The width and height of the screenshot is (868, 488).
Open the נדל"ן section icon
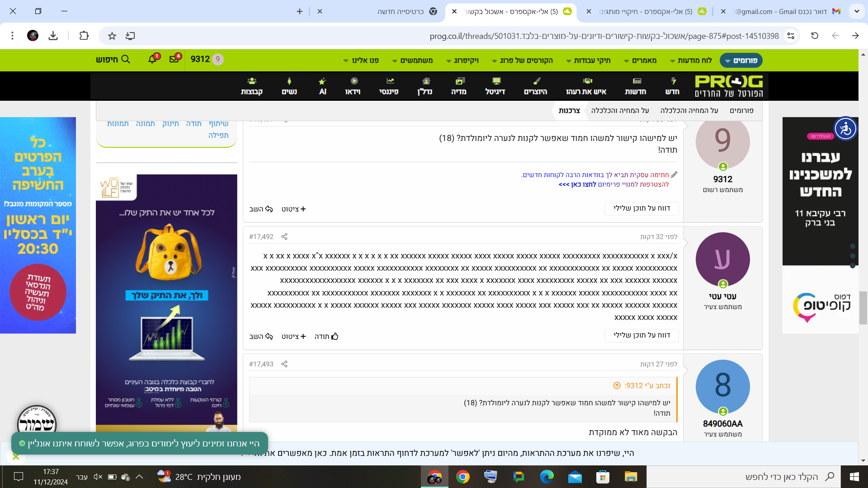425,86
